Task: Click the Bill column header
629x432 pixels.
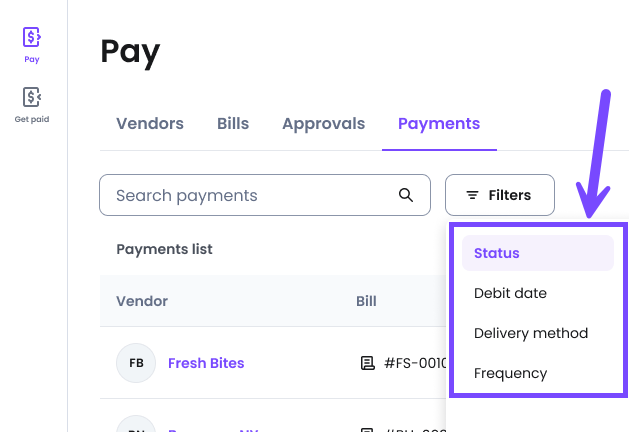Action: (x=366, y=301)
